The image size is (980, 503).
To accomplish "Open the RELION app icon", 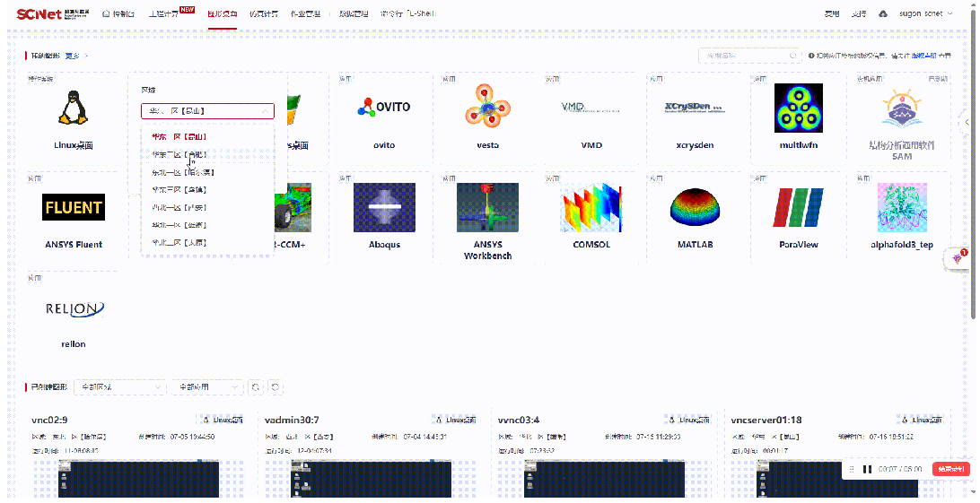I will pyautogui.click(x=74, y=308).
